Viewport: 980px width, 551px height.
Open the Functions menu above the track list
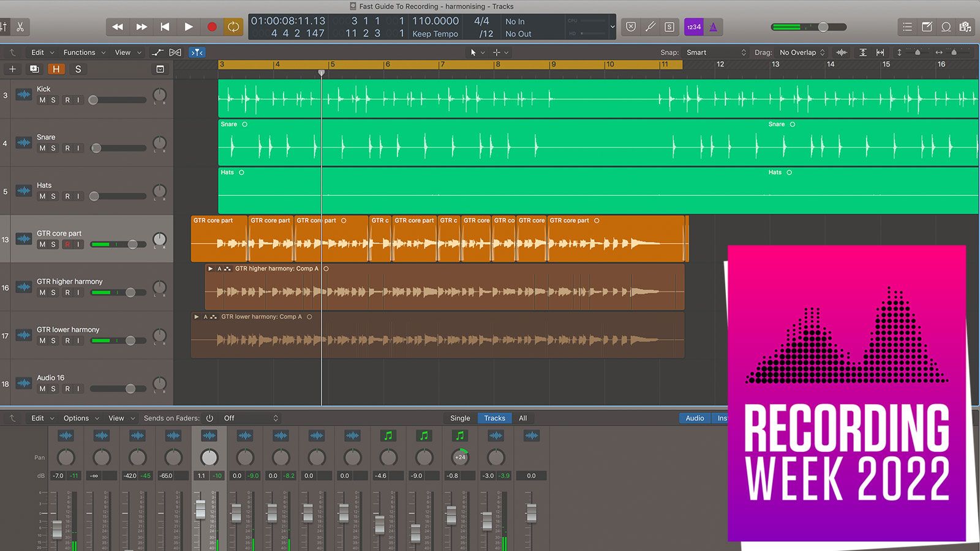(x=81, y=52)
